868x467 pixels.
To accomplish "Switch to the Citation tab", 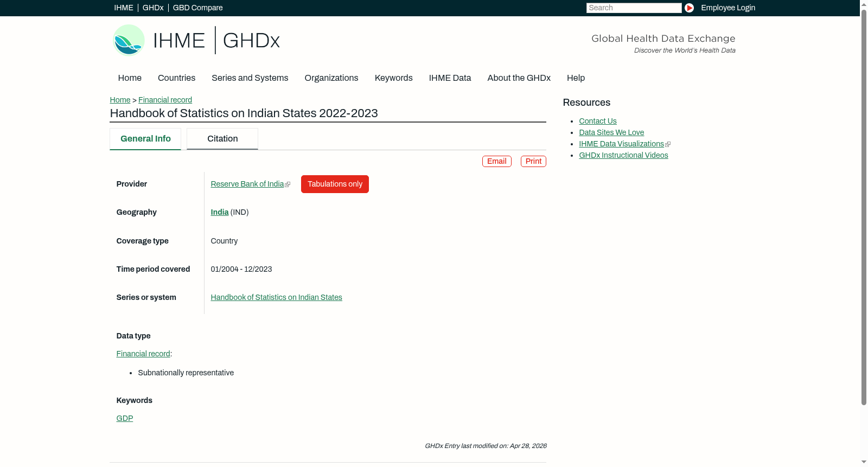I will coord(222,139).
